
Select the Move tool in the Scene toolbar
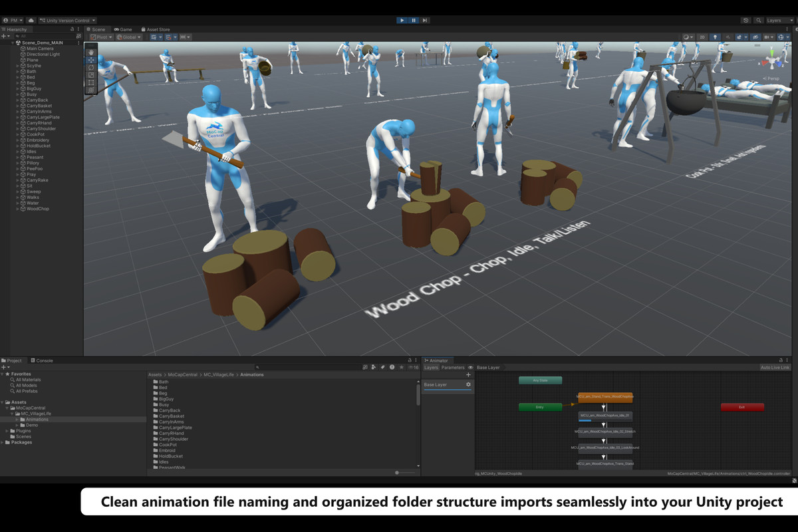91,59
